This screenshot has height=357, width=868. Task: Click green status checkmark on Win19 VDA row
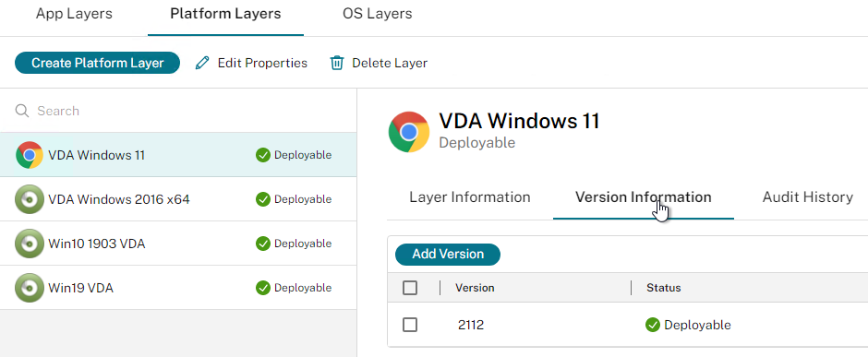[x=263, y=288]
